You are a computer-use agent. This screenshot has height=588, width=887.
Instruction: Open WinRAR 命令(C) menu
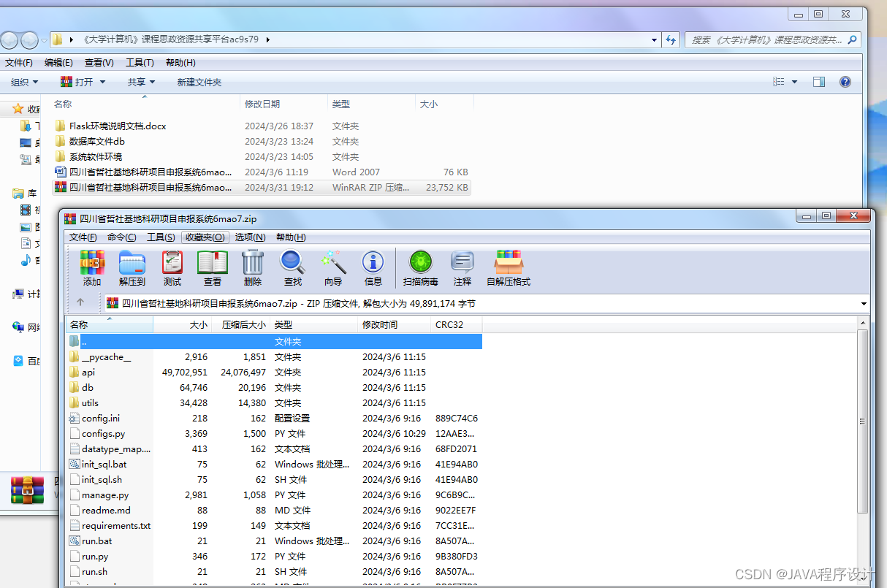point(122,237)
